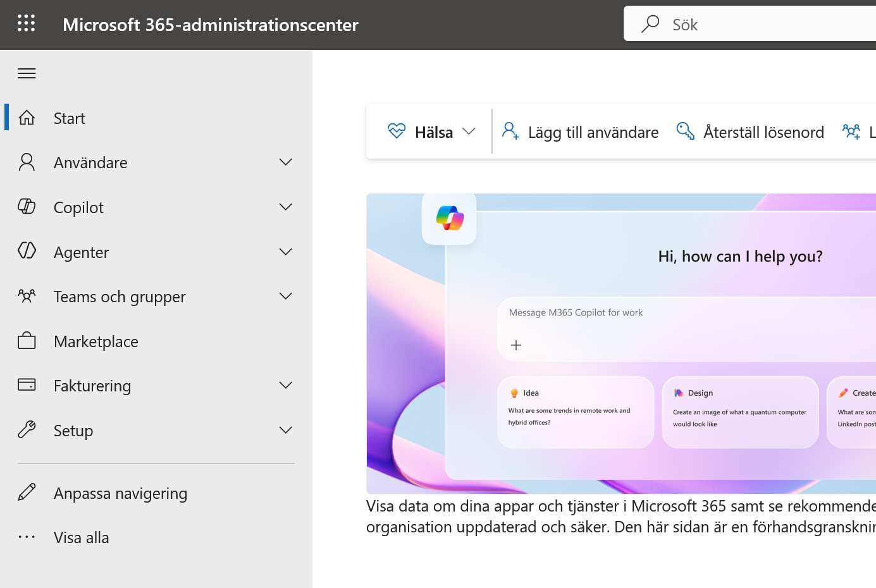Collapse the navigation menu hamburger icon

[x=27, y=73]
